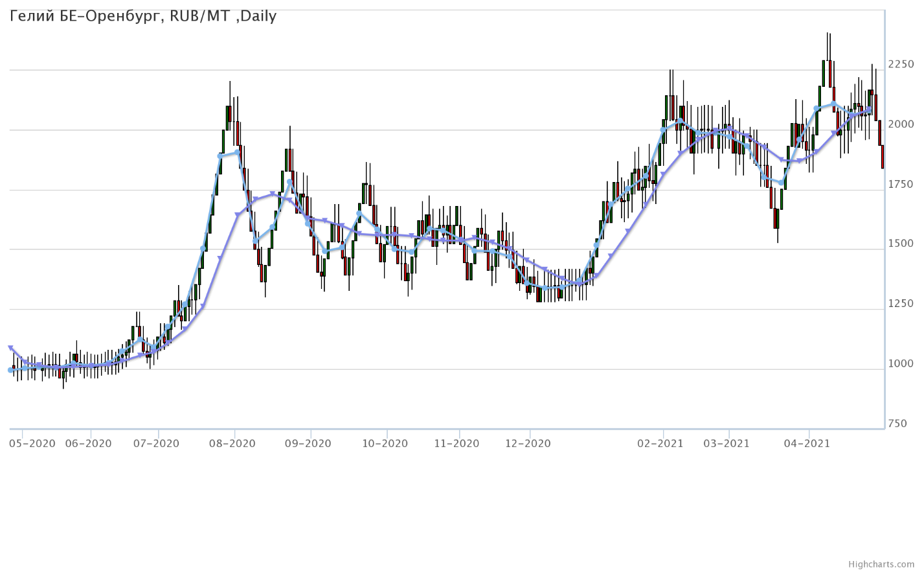The image size is (924, 572).
Task: Select the 03-2021 date label
Action: [x=727, y=444]
